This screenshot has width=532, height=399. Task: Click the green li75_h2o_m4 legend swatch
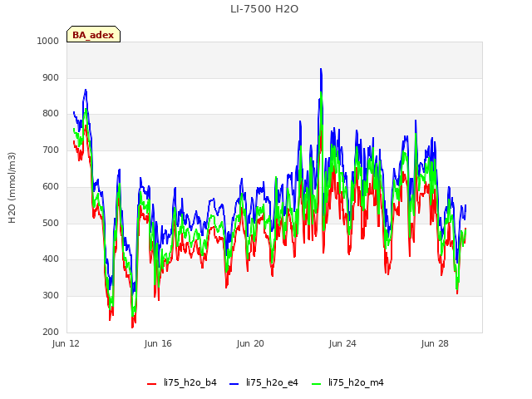[316, 384]
